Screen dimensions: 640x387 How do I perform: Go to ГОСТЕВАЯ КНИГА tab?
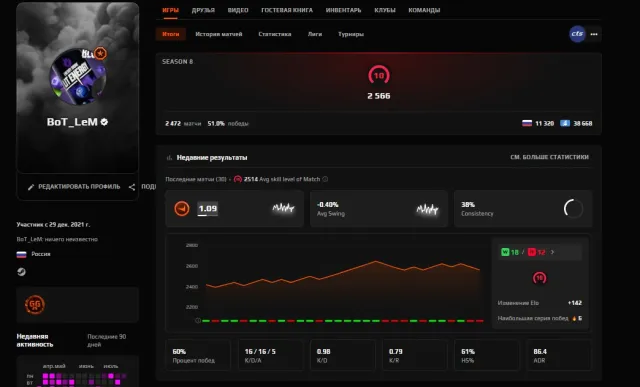tap(287, 10)
